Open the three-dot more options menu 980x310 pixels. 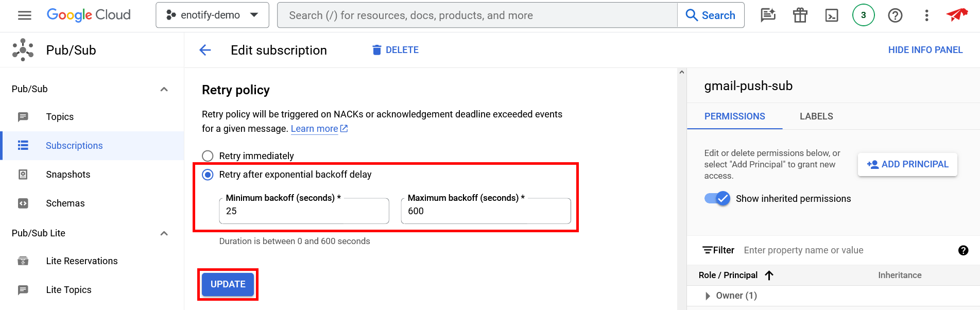[x=926, y=15]
